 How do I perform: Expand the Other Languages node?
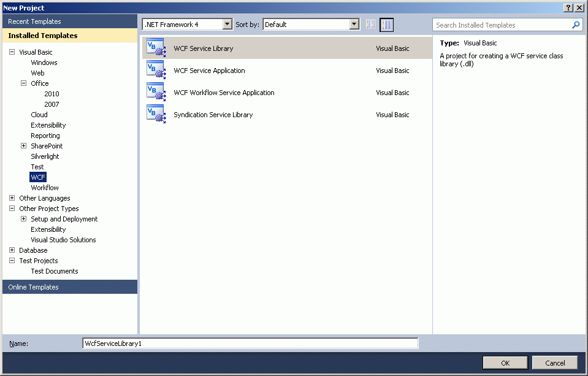[12, 198]
